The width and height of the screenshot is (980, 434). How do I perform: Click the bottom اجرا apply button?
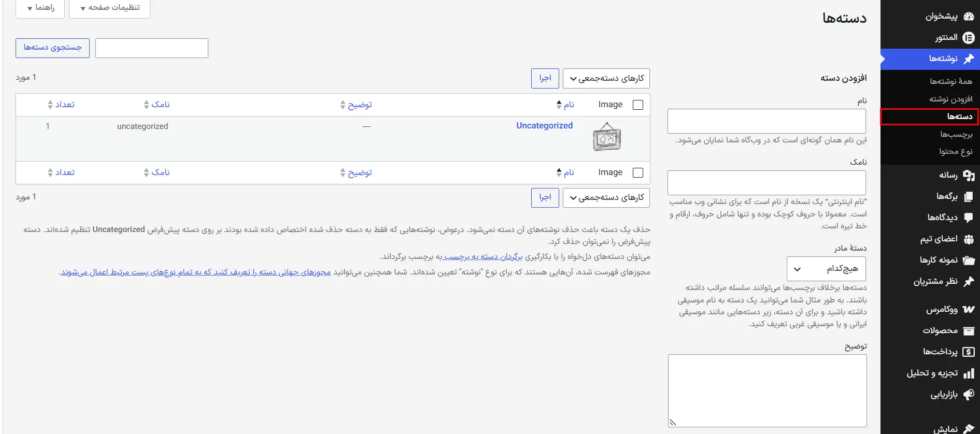[x=545, y=198]
